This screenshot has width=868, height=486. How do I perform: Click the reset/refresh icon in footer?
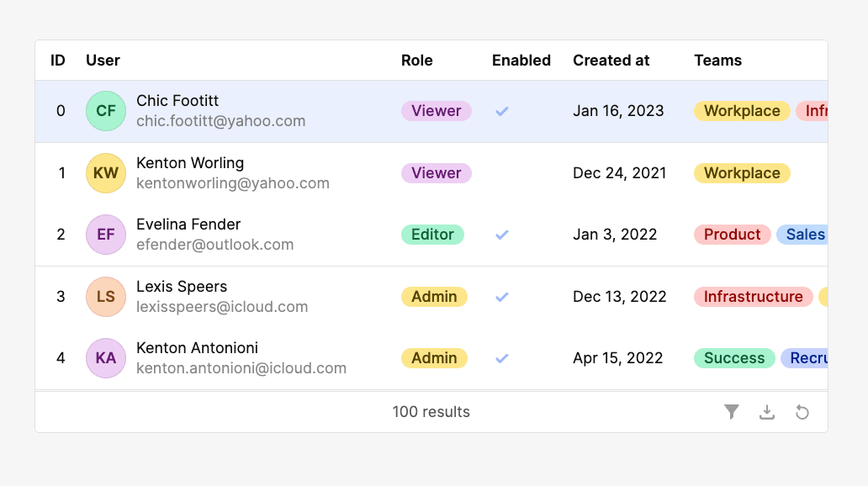(802, 412)
